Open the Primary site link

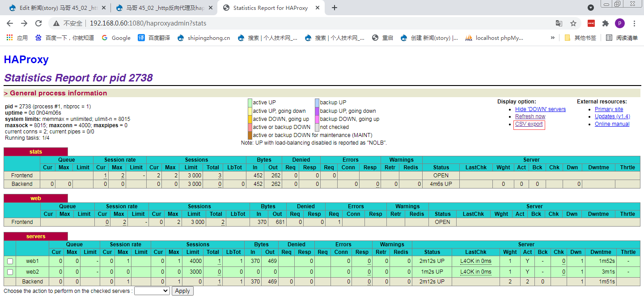(609, 109)
